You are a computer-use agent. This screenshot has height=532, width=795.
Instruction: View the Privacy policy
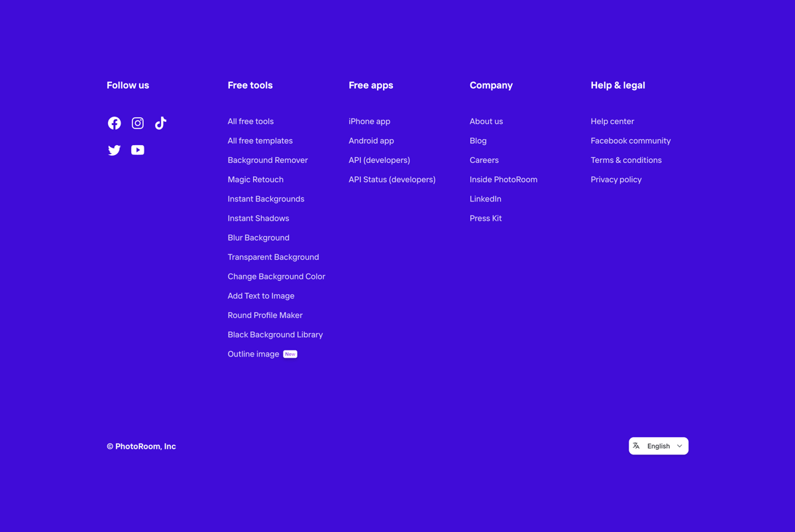[x=616, y=179]
